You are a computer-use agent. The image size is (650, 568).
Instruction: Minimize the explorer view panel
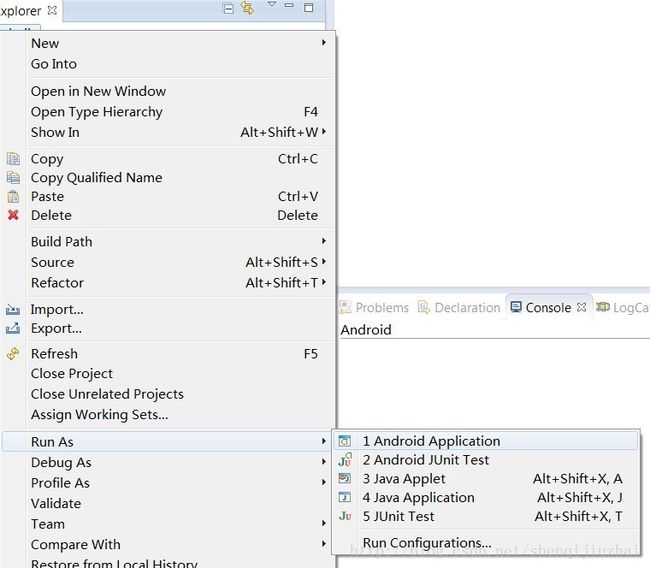point(289,5)
